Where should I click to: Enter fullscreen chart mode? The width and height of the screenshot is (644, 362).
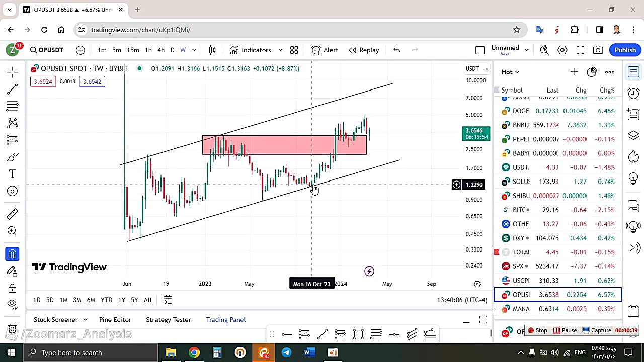click(x=580, y=50)
